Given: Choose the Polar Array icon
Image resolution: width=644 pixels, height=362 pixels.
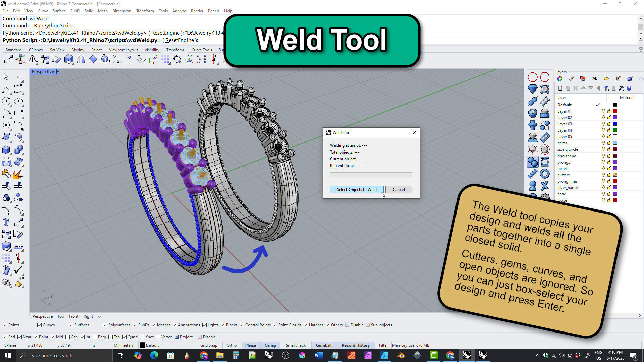Looking at the screenshot, I should 177,60.
